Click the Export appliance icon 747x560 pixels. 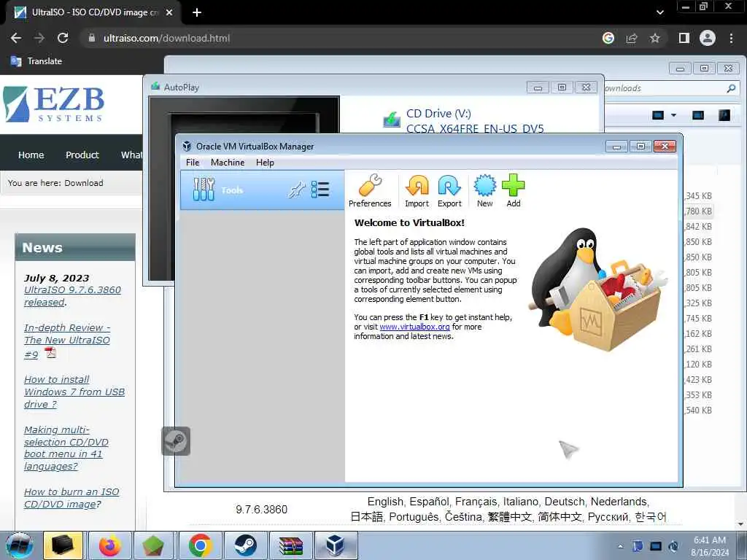(449, 191)
